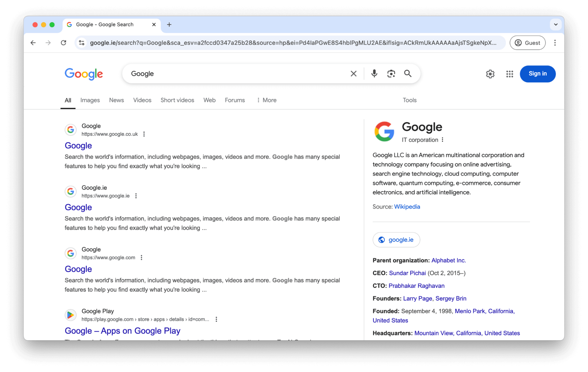
Task: Click the Guest profile button
Action: coord(527,43)
